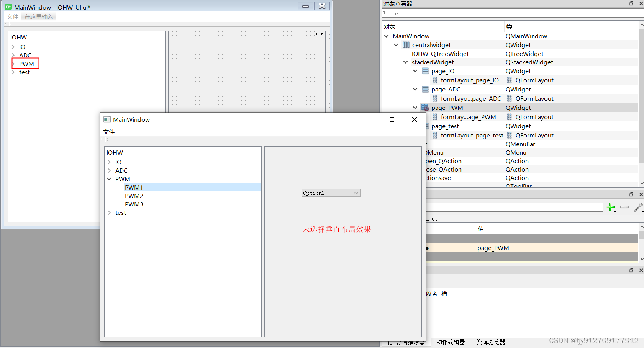
Task: Open the 文件 menu in the designer form
Action: tap(13, 17)
